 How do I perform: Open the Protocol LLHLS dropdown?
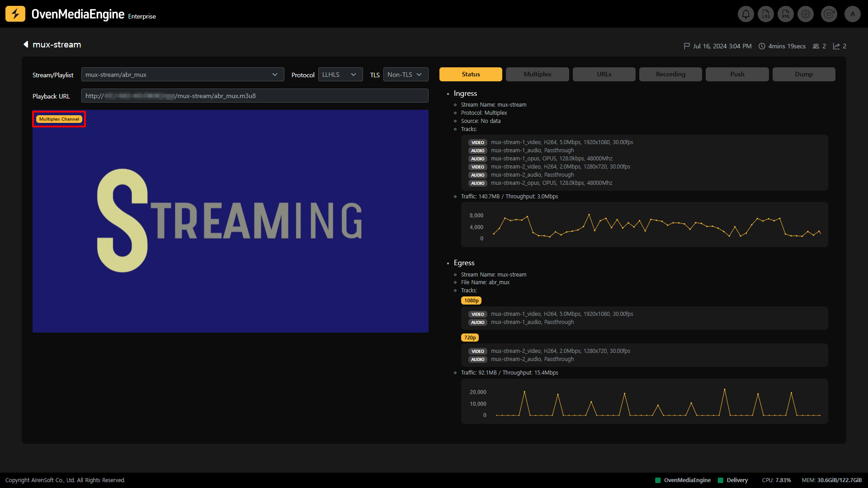340,75
